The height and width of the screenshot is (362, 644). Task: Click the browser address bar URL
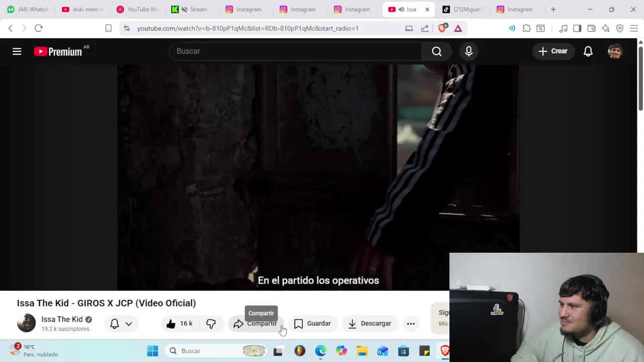click(x=248, y=28)
